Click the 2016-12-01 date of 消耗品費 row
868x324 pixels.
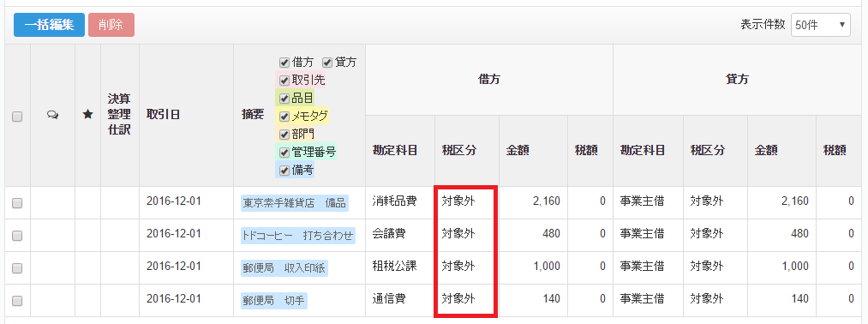click(174, 201)
